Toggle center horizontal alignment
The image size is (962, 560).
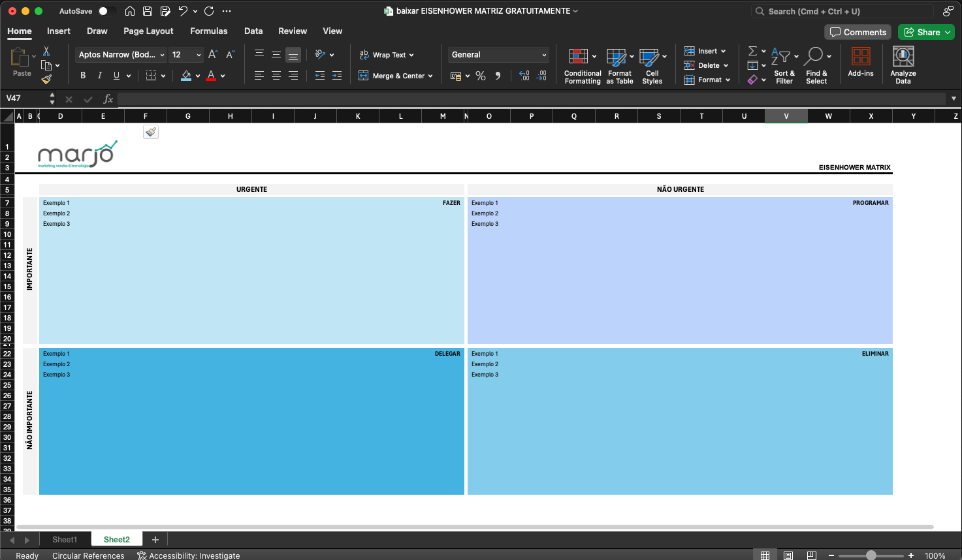tap(276, 76)
